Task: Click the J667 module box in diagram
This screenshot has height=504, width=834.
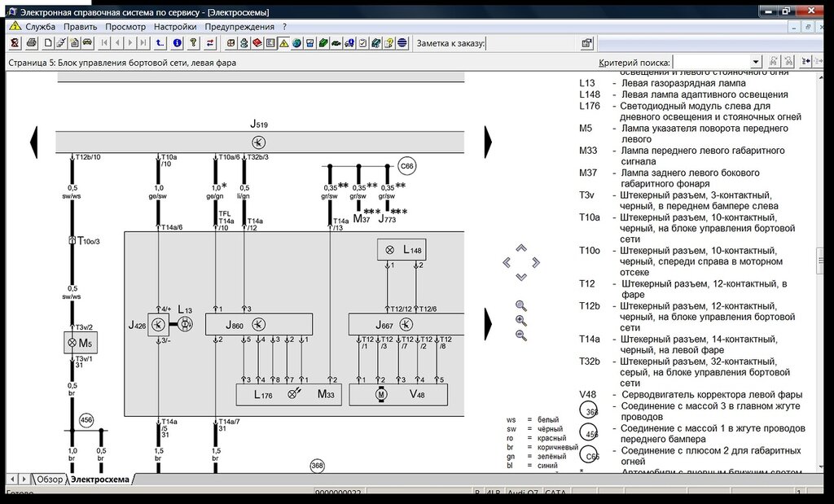Action: tap(406, 324)
